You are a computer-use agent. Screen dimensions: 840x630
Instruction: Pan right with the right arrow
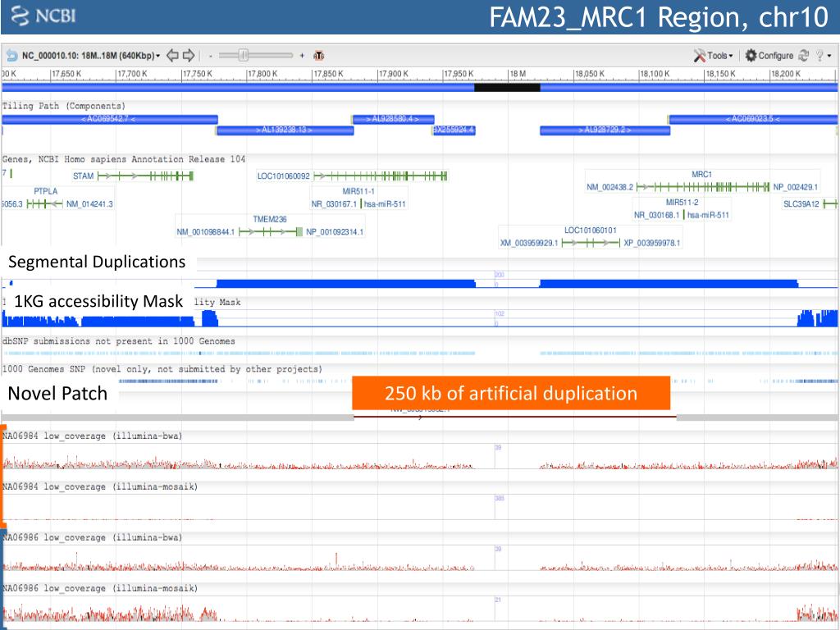click(x=189, y=55)
